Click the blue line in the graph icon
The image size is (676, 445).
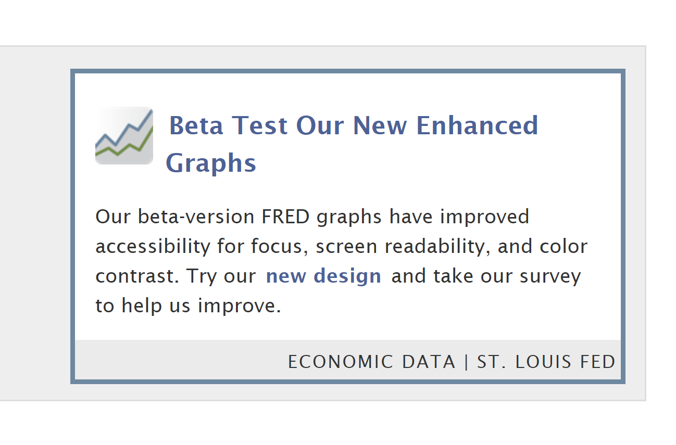click(124, 128)
